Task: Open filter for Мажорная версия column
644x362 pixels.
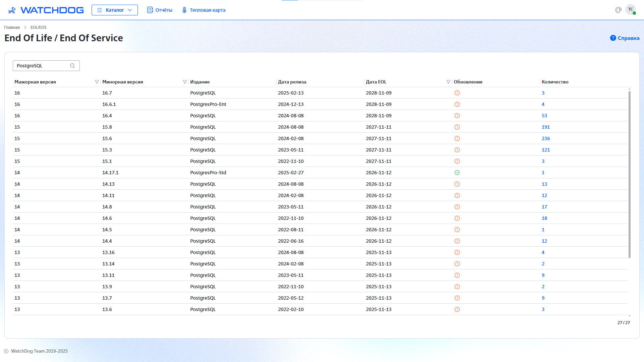Action: pyautogui.click(x=97, y=82)
